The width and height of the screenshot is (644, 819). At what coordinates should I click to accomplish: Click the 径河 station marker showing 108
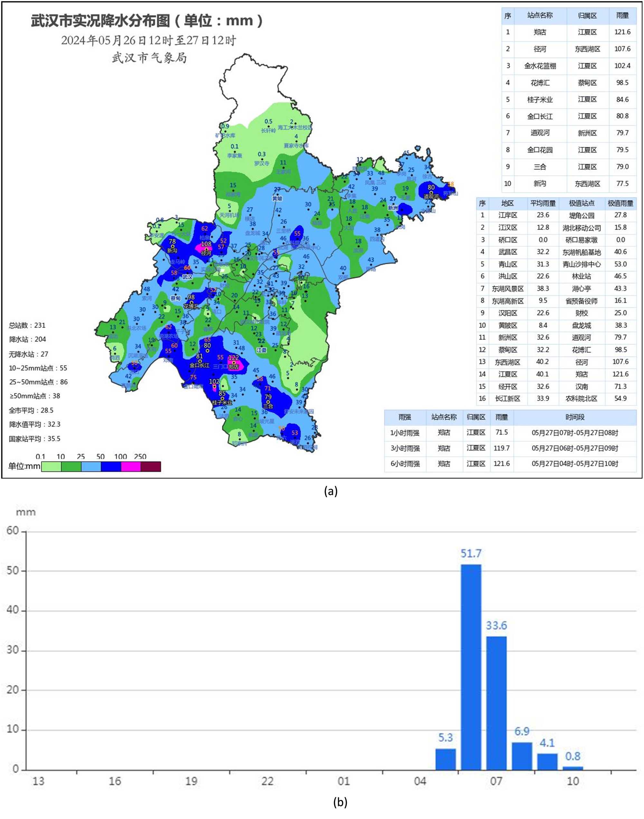click(206, 249)
